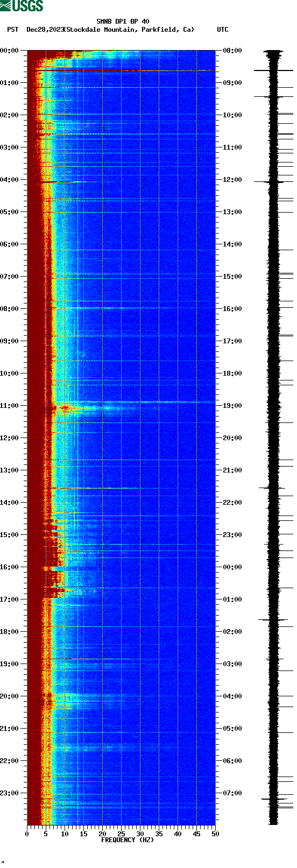Viewport: 297px width, 868px height.
Task: Click the 16:00 UTC axis label
Action: click(x=232, y=309)
